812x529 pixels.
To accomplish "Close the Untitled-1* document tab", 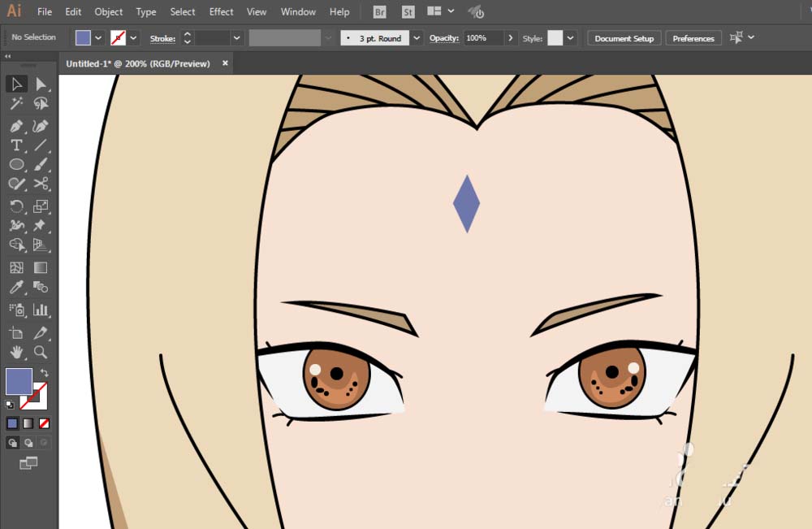I will [225, 63].
